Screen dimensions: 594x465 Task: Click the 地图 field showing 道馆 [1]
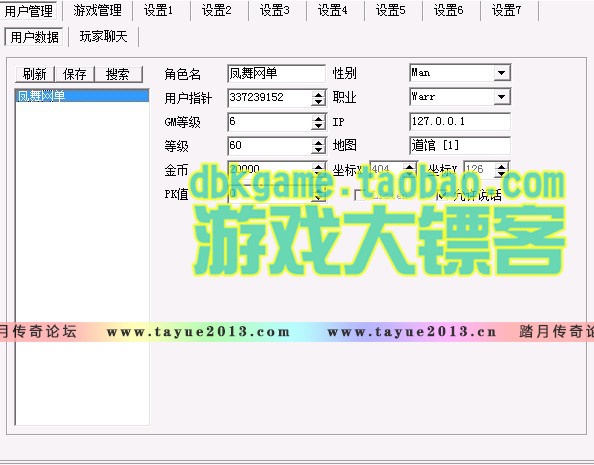(460, 146)
